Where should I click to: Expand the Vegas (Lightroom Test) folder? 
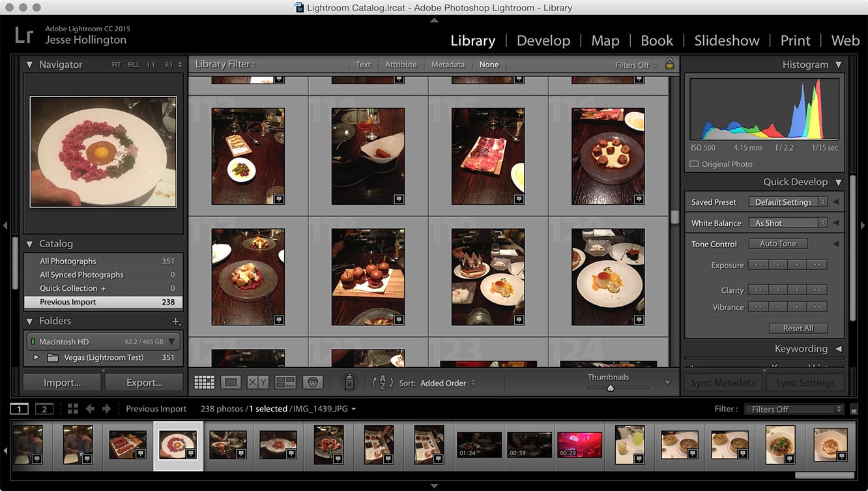pyautogui.click(x=36, y=357)
